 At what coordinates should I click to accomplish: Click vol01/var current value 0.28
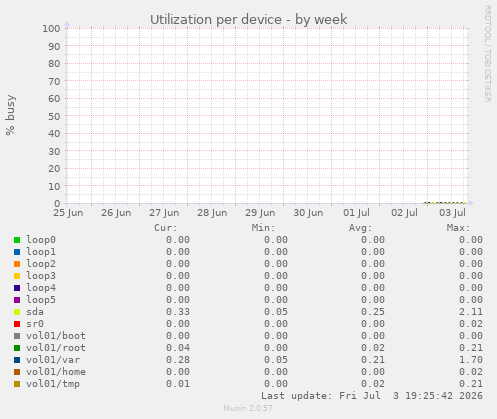point(178,360)
